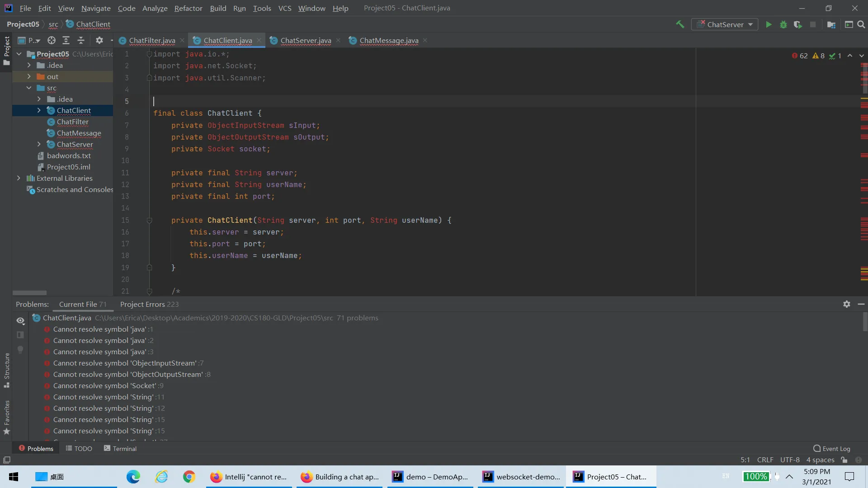Click the Project tree horizontal scrollbar

[29, 292]
